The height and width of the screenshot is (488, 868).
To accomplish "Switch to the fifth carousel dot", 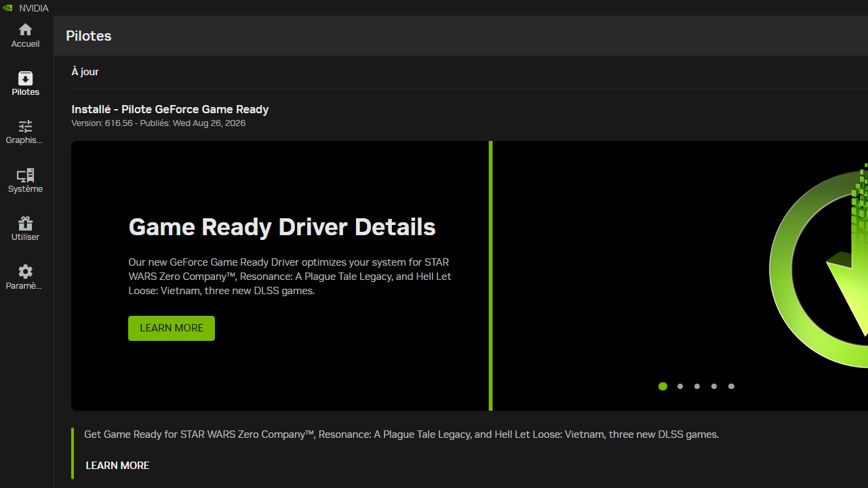I will (731, 386).
